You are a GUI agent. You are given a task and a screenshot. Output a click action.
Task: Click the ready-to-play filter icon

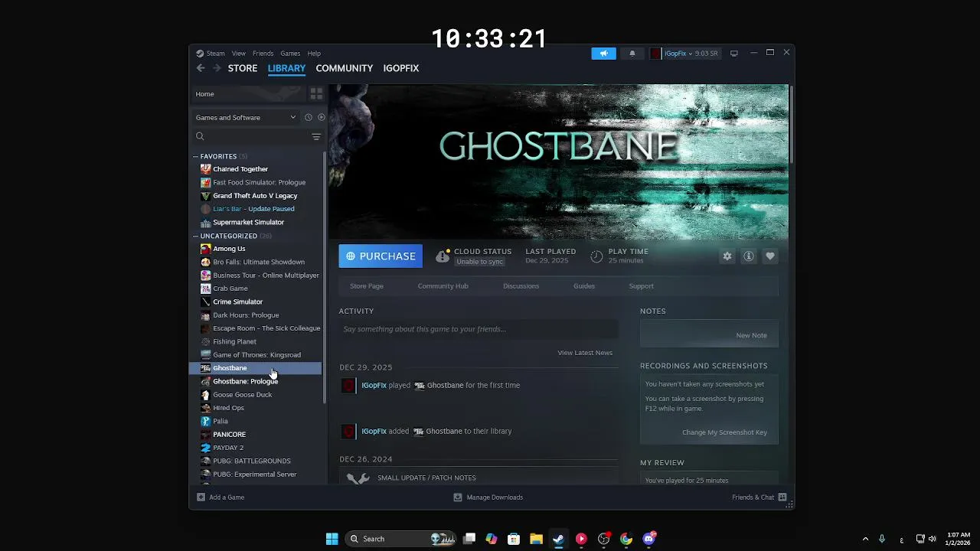(322, 117)
